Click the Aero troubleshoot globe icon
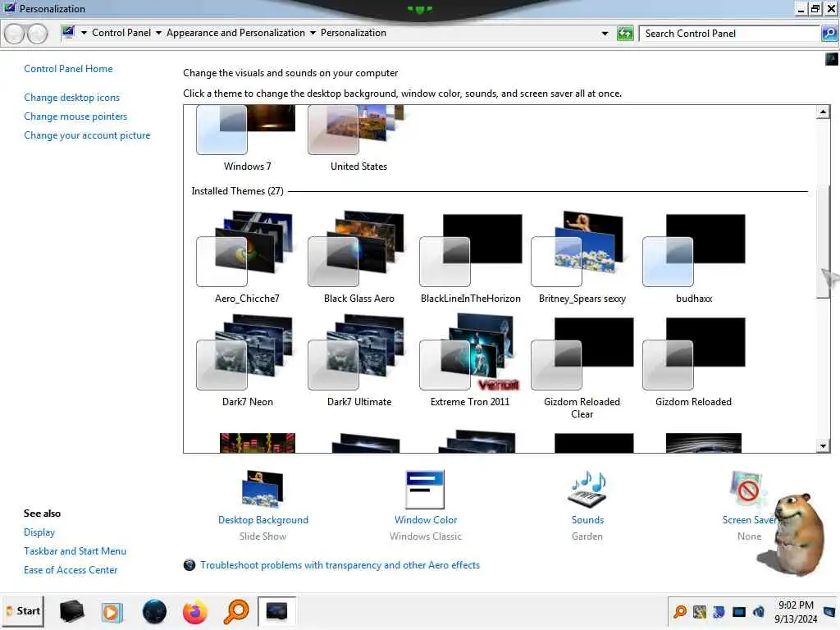 tap(189, 564)
